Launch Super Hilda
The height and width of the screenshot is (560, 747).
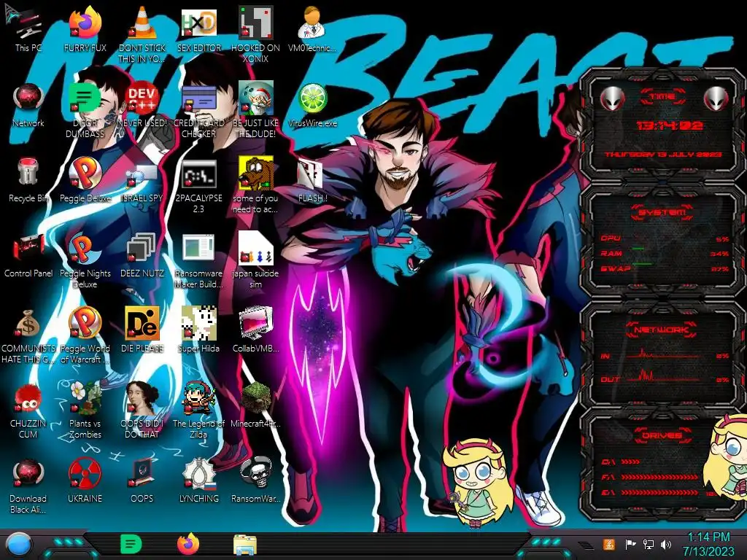[198, 324]
